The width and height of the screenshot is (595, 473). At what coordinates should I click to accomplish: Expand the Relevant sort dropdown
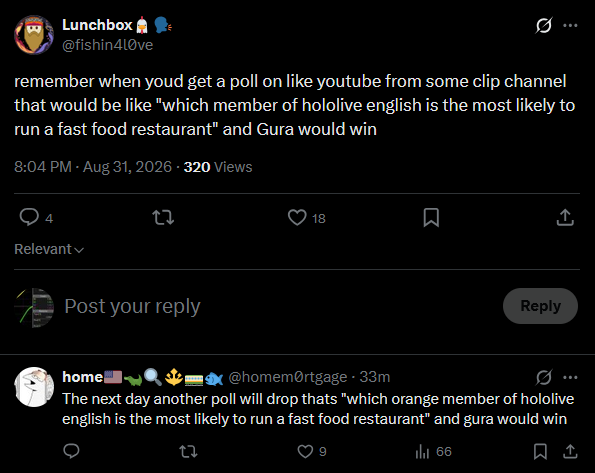pyautogui.click(x=49, y=249)
